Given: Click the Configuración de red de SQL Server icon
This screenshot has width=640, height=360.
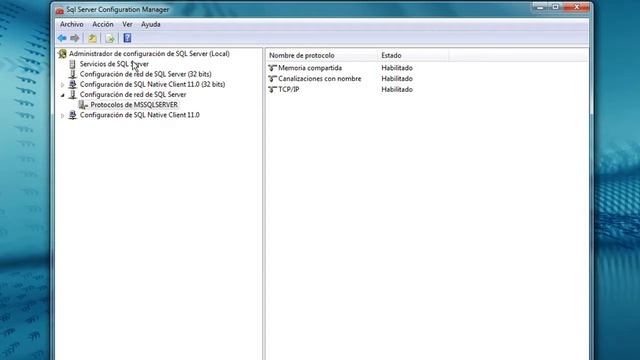Looking at the screenshot, I should coord(73,95).
